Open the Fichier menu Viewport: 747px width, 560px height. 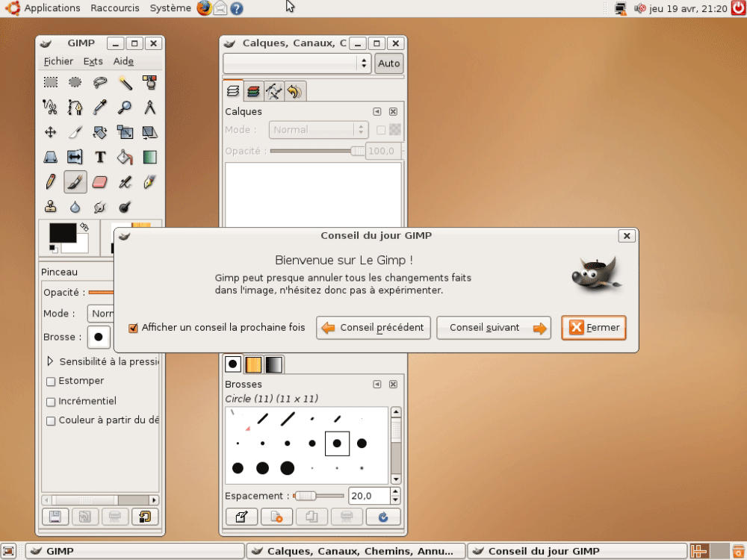58,61
